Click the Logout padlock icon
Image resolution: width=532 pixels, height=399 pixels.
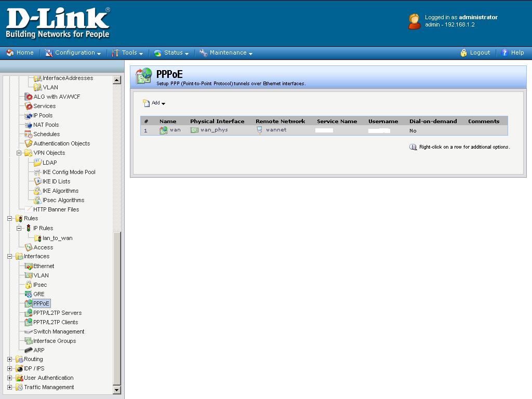click(x=463, y=52)
